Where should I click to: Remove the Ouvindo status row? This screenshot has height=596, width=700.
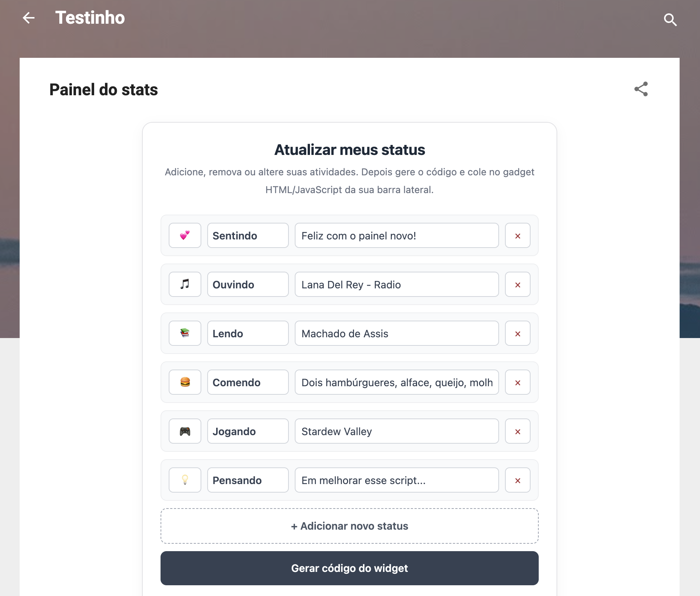pos(518,284)
